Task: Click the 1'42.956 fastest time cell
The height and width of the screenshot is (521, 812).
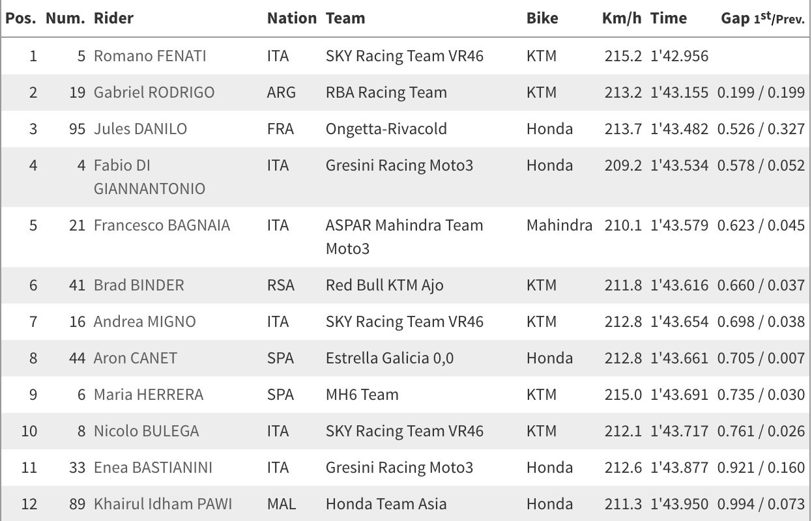Action: tap(679, 56)
